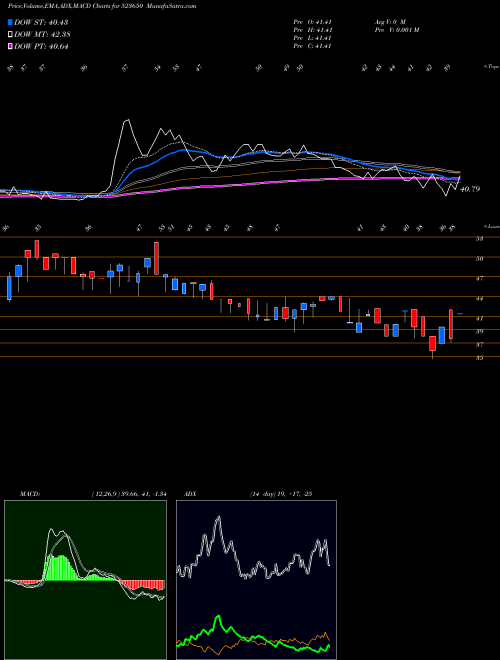Click the 'Pre V: 0.001 M' text

(x=396, y=30)
